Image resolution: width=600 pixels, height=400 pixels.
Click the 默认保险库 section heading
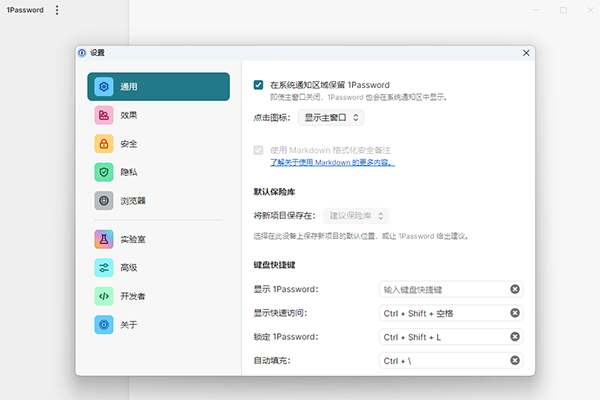coord(274,192)
